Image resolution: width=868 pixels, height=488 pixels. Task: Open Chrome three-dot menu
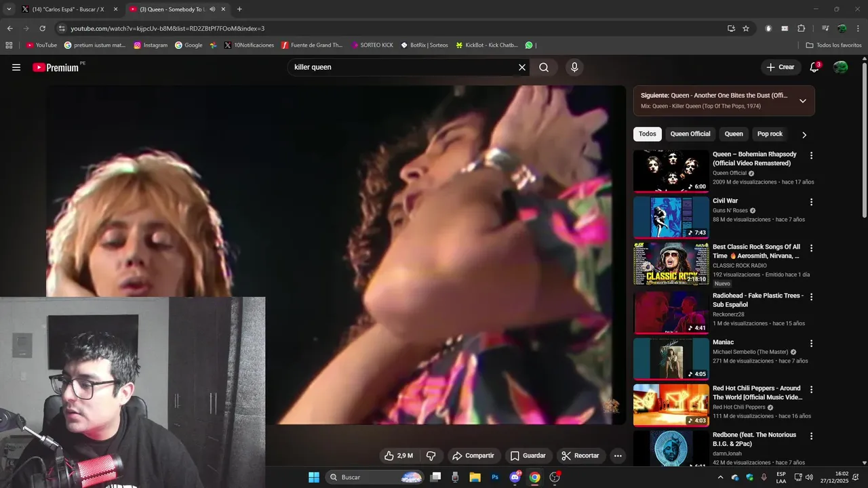click(x=857, y=28)
